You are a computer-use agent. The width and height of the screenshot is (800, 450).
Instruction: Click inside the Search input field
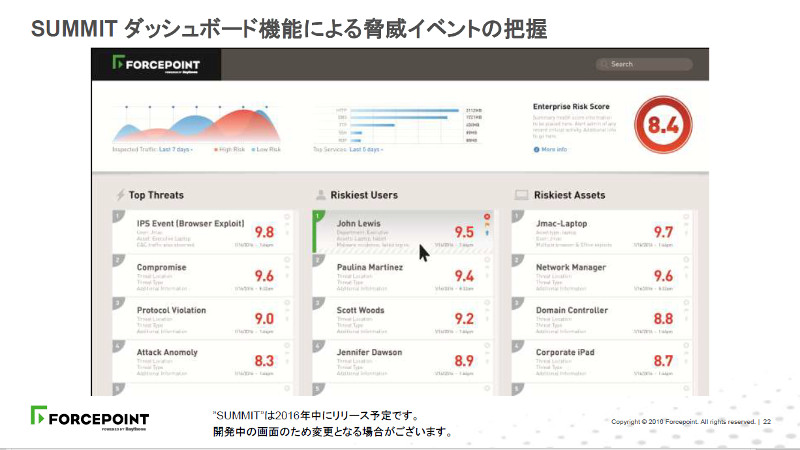coord(644,64)
